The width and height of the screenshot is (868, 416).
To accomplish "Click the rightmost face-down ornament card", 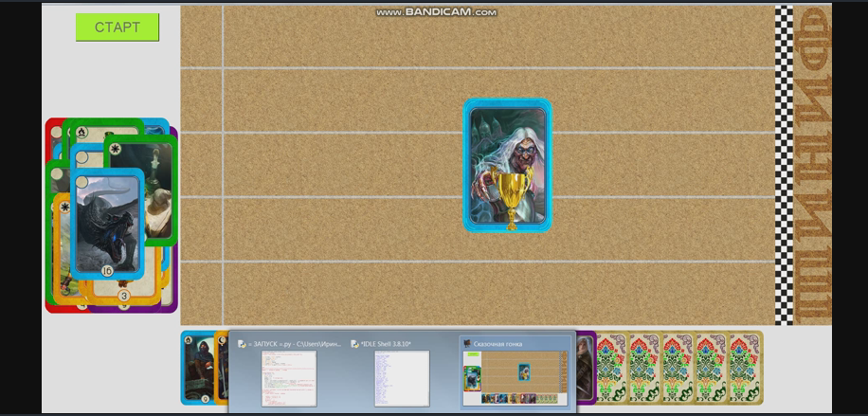I will (x=746, y=368).
